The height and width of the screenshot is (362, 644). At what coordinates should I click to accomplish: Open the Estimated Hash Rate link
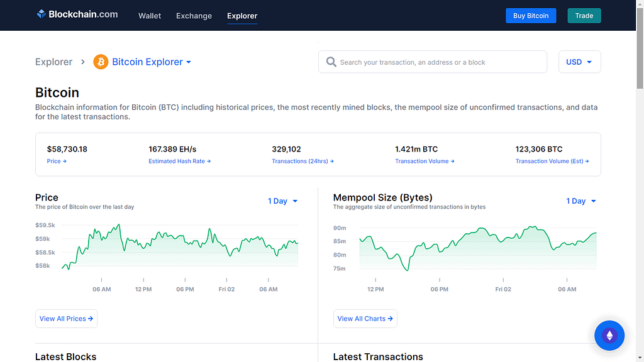(x=179, y=162)
